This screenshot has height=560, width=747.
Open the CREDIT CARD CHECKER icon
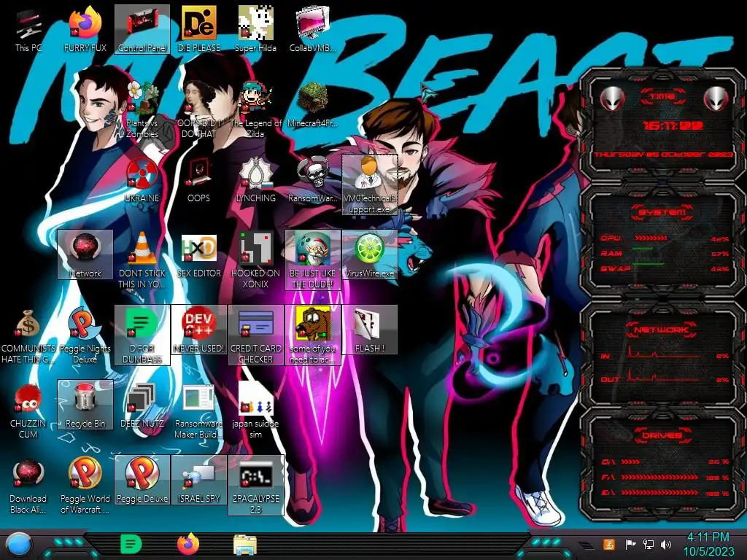point(255,335)
